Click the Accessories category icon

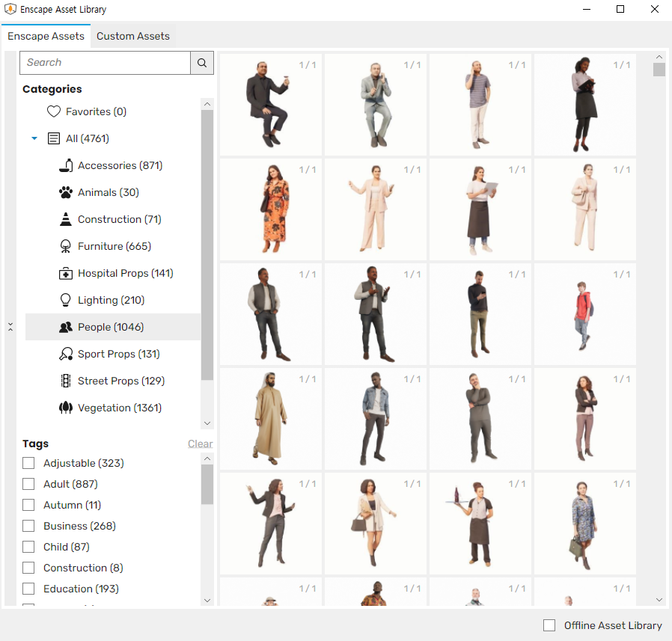66,165
